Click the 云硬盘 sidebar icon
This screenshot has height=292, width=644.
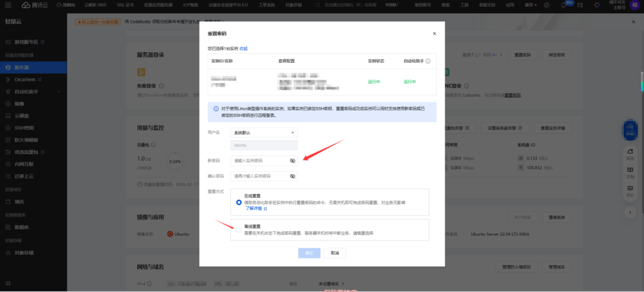coord(8,115)
